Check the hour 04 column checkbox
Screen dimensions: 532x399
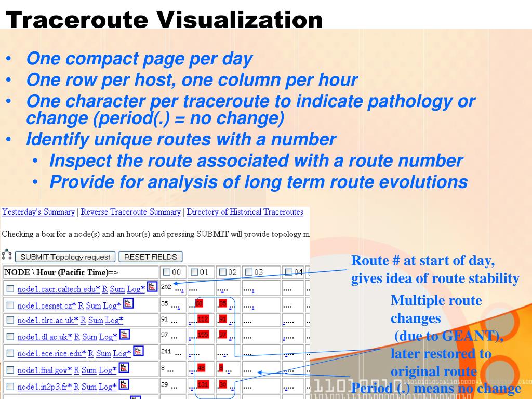point(289,272)
